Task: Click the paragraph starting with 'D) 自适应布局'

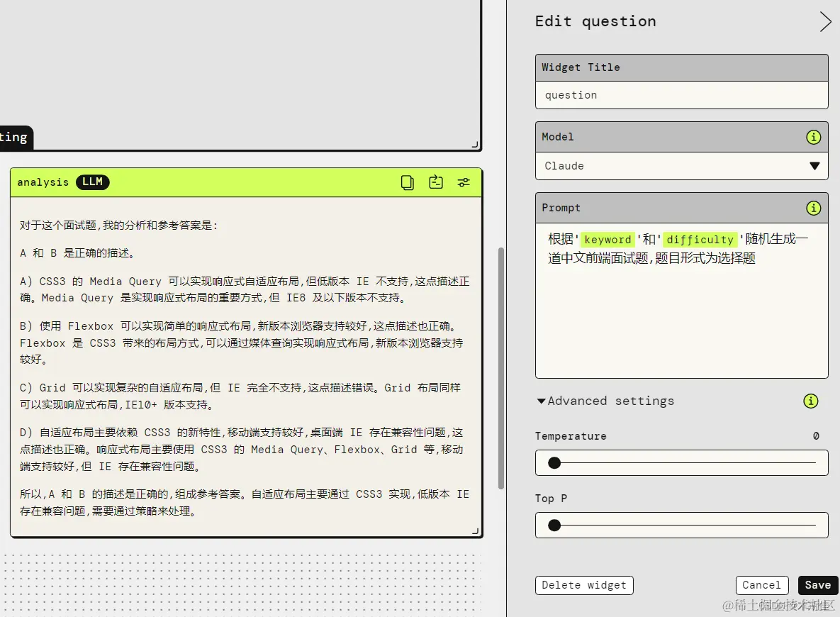Action: pos(241,449)
